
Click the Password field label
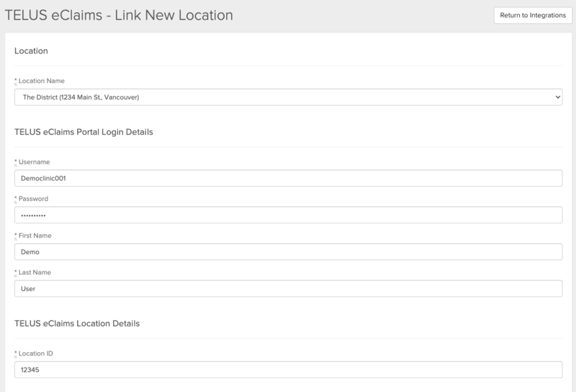(33, 199)
